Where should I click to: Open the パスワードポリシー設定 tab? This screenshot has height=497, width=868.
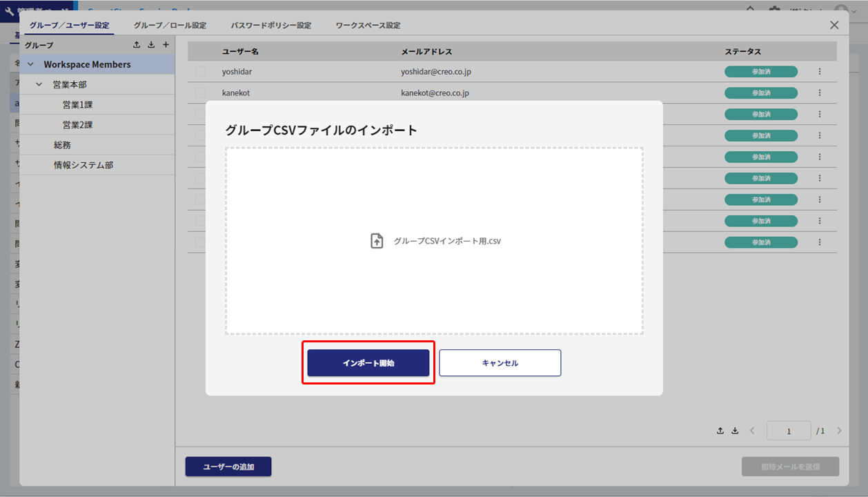point(270,26)
